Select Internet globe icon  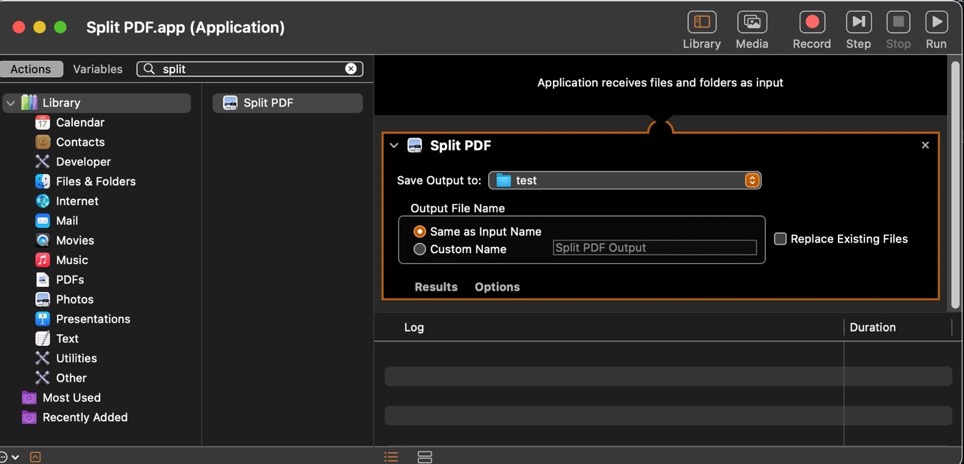tap(42, 201)
